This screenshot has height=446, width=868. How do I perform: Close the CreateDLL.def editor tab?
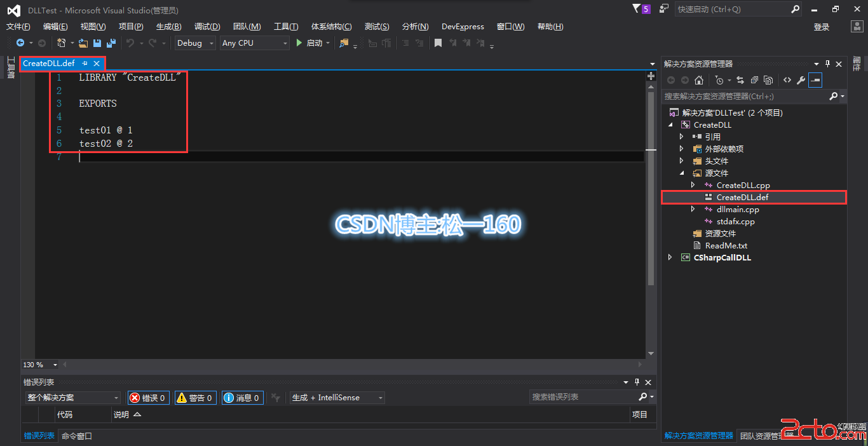[97, 64]
